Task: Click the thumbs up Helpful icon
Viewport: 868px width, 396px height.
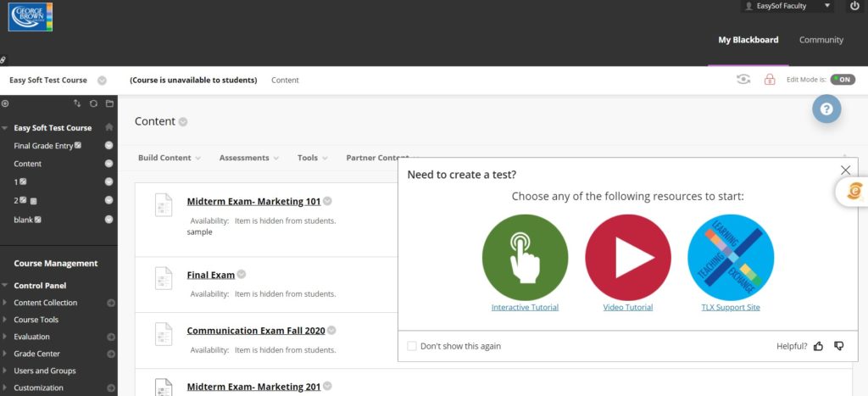Action: [x=818, y=346]
